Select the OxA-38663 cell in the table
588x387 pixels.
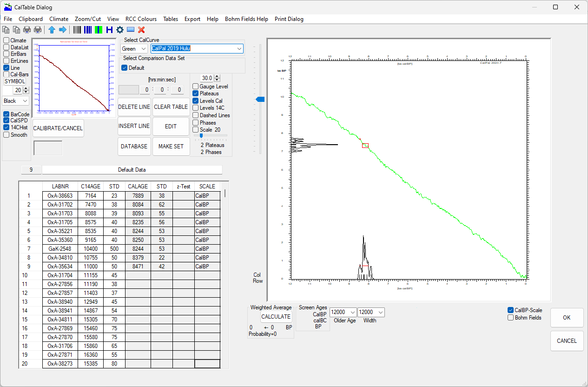click(x=60, y=196)
